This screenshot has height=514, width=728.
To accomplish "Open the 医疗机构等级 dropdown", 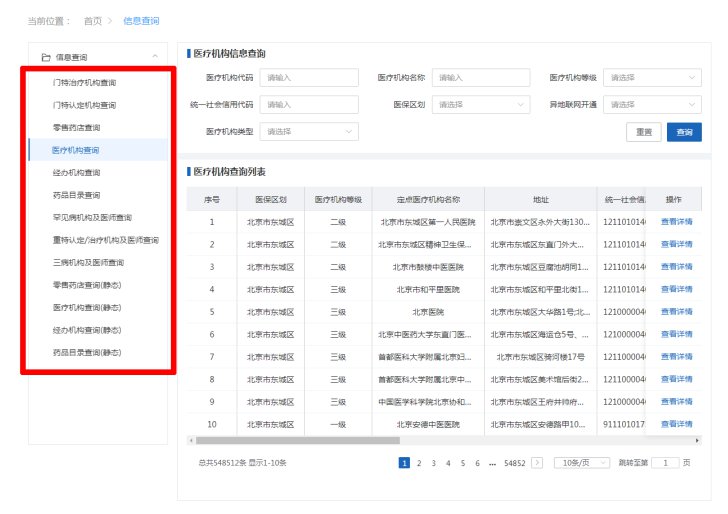I will click(x=652, y=77).
